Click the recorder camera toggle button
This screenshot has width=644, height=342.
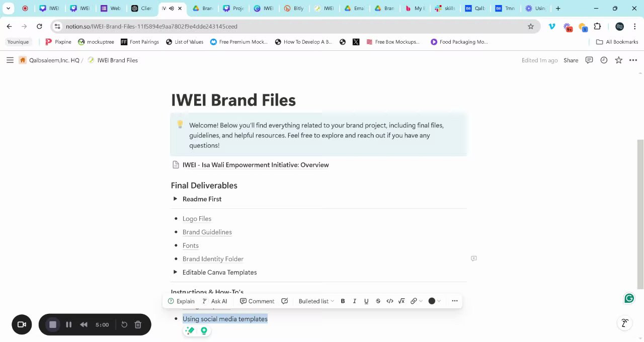coord(22,325)
